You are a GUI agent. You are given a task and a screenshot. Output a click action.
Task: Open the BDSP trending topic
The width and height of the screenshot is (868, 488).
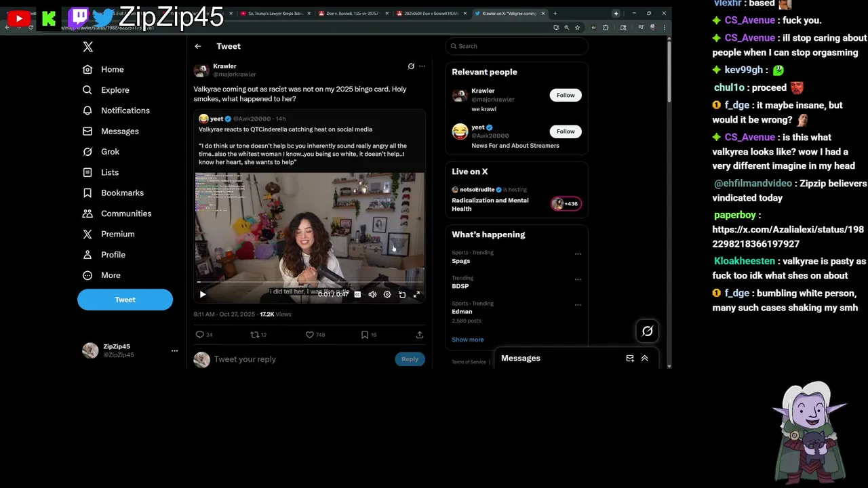click(460, 286)
